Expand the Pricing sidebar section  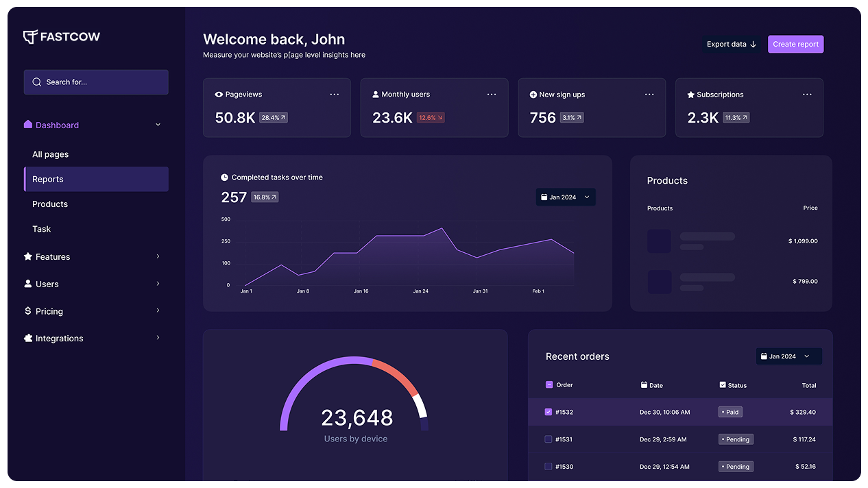coord(48,310)
